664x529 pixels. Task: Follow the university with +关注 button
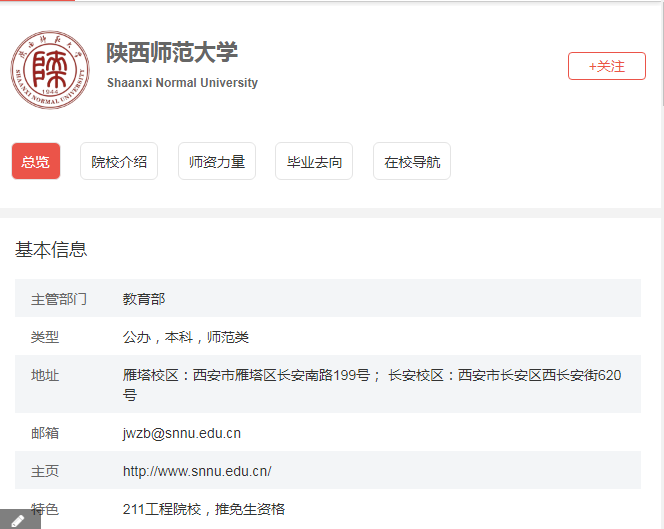click(x=606, y=66)
